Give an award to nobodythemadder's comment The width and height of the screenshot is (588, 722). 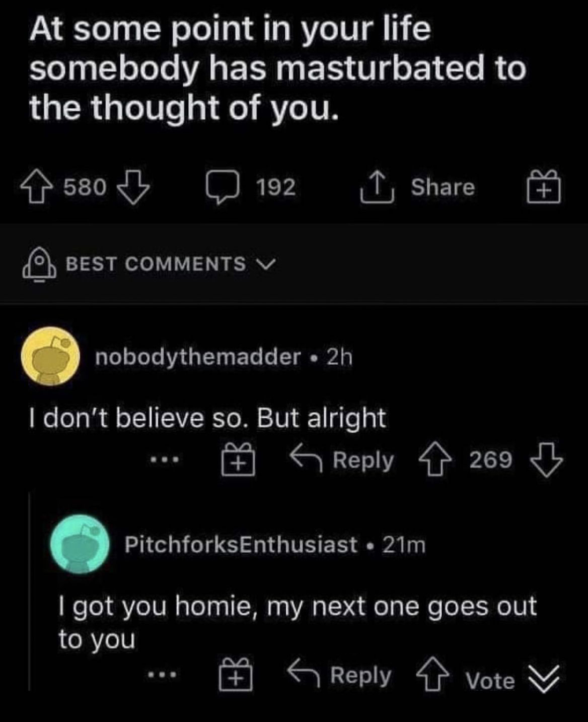239,460
